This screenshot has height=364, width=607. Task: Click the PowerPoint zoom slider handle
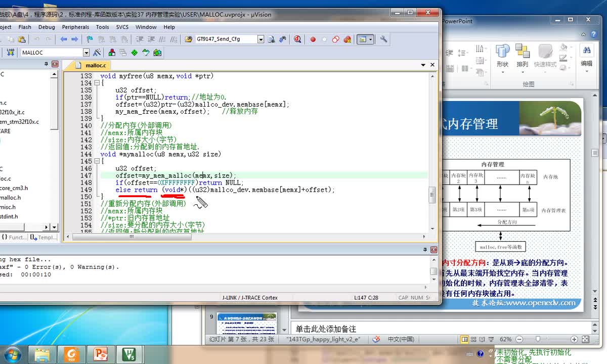click(538, 339)
